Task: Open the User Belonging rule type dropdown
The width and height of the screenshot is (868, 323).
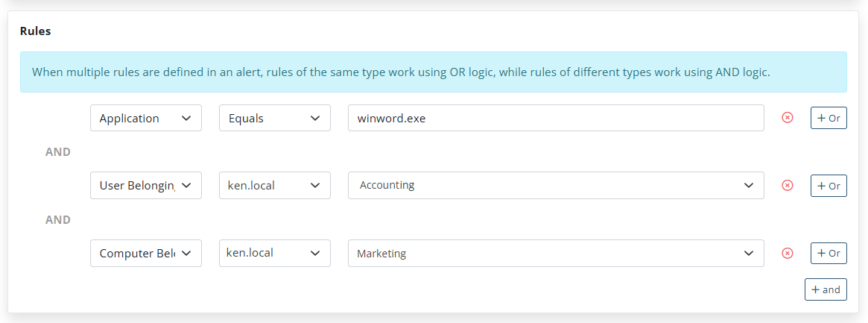Action: pos(145,186)
